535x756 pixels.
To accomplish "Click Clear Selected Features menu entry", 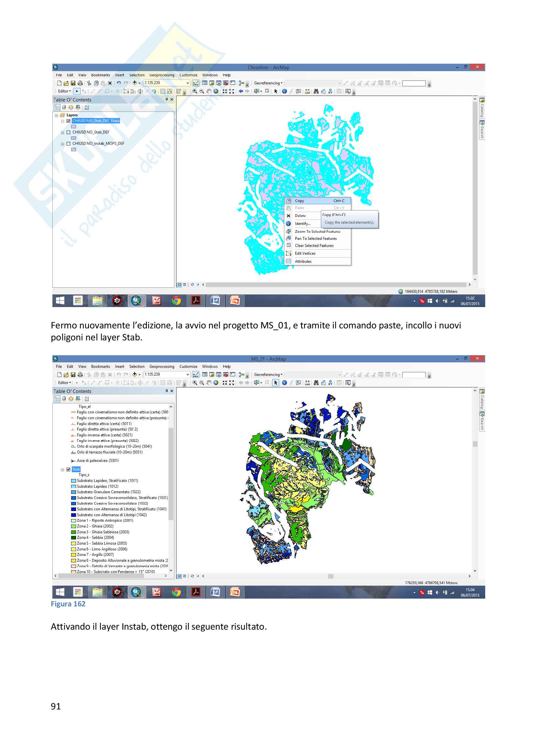I will pyautogui.click(x=314, y=246).
